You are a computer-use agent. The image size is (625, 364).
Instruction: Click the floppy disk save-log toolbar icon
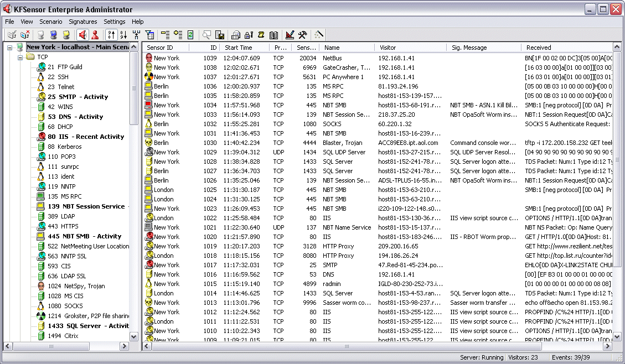(219, 35)
